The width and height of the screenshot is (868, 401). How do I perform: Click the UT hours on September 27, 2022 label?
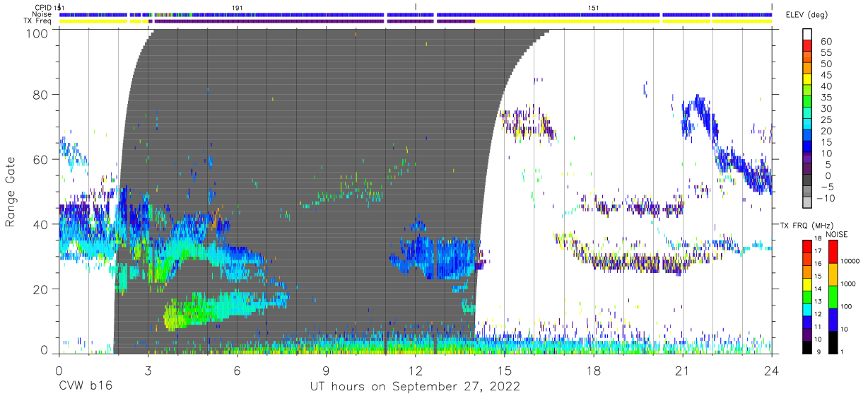coord(415,387)
